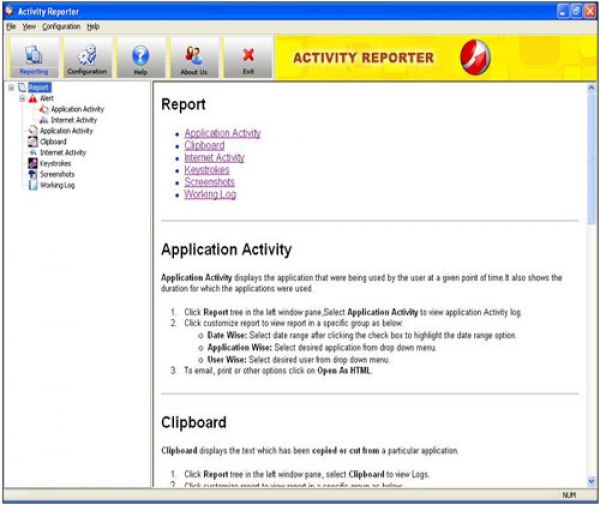Open the File menu
Viewport: 600px width, 505px height.
[11, 26]
